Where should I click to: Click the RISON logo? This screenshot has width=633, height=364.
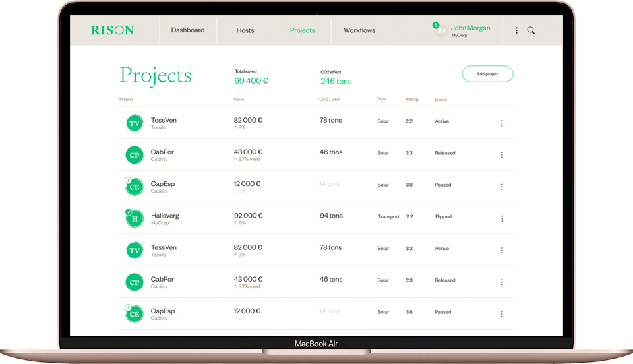[x=112, y=30]
